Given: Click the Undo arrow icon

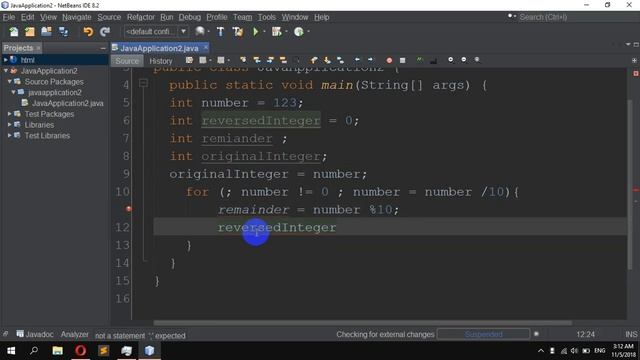Looking at the screenshot, I should (x=88, y=31).
